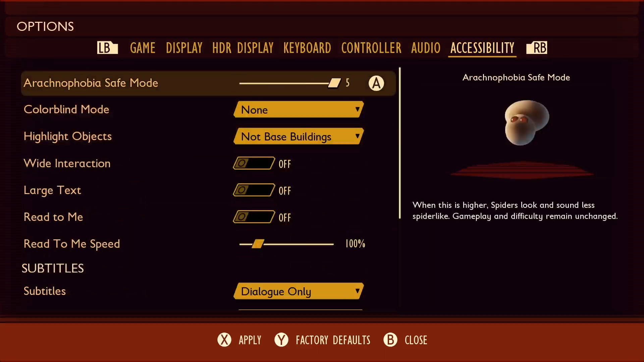The image size is (644, 362).
Task: Switch to the GAME settings tab
Action: tap(143, 48)
